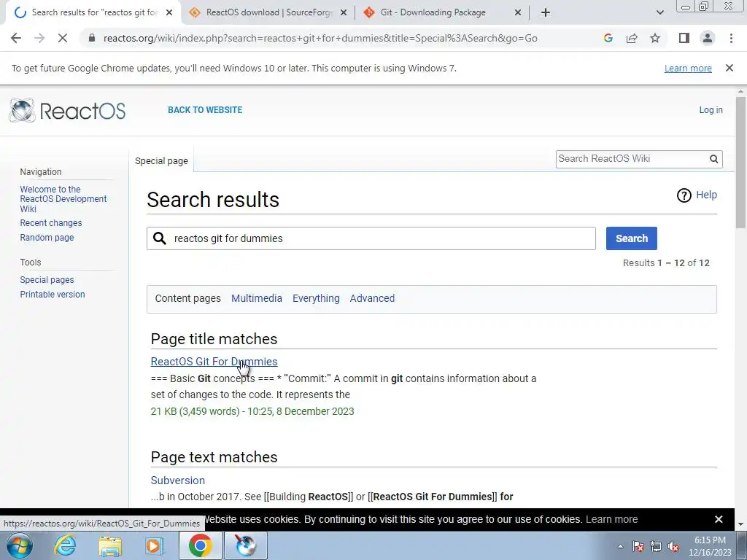Open Chrome's three-dot menu
The image size is (747, 560).
[x=731, y=38]
